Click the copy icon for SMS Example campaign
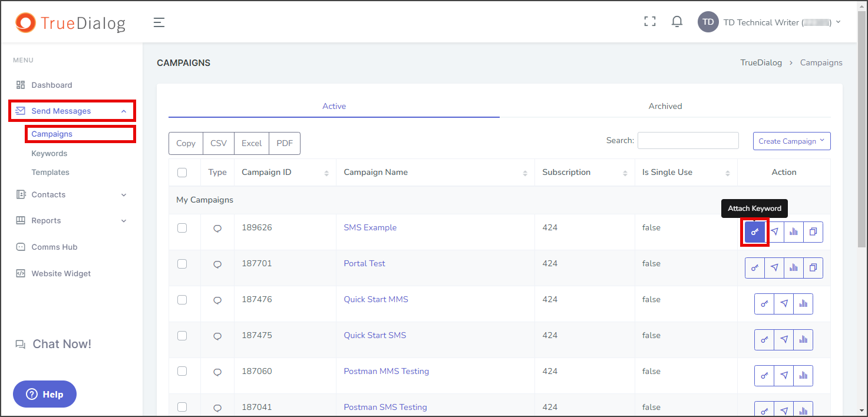Viewport: 868px width, 417px height. (813, 232)
